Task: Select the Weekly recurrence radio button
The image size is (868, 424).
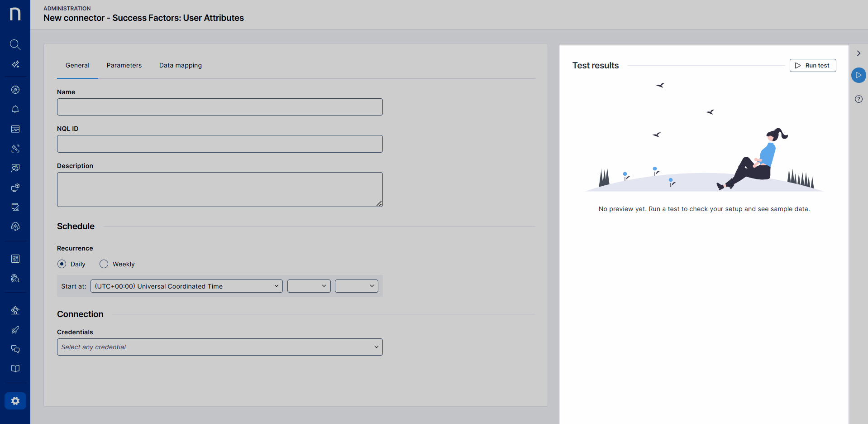Action: (x=104, y=264)
